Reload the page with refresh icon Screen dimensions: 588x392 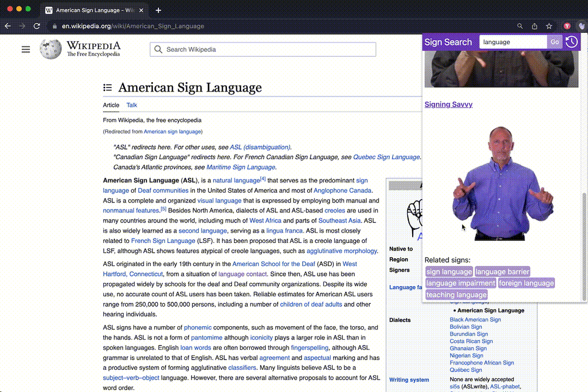(x=37, y=26)
